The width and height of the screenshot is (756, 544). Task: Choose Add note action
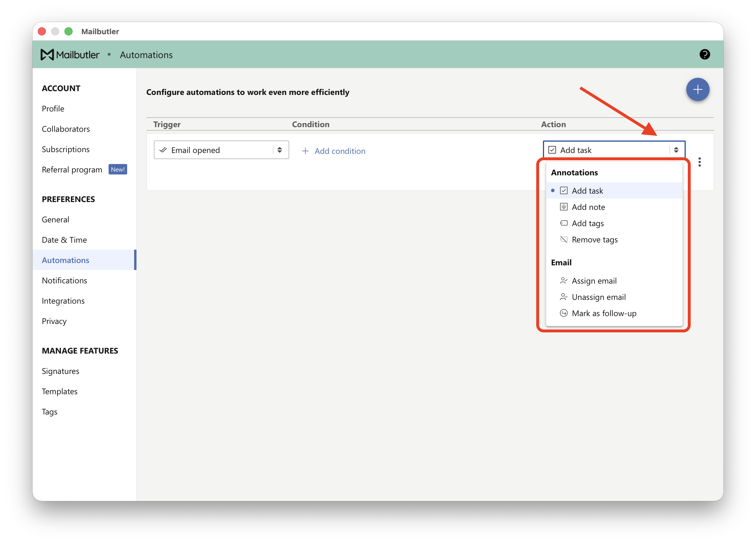614,207
